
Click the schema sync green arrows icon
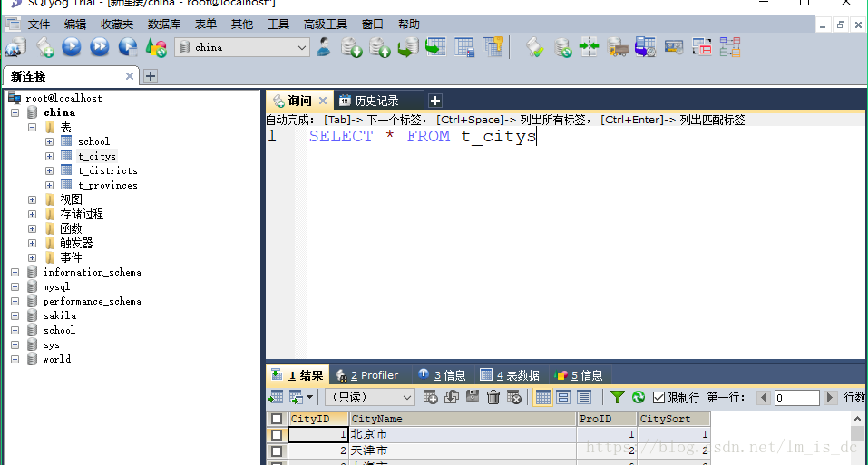pos(590,47)
